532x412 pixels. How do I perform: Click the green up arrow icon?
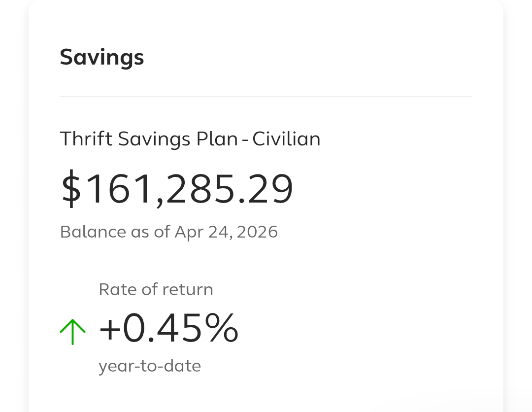[x=72, y=331]
